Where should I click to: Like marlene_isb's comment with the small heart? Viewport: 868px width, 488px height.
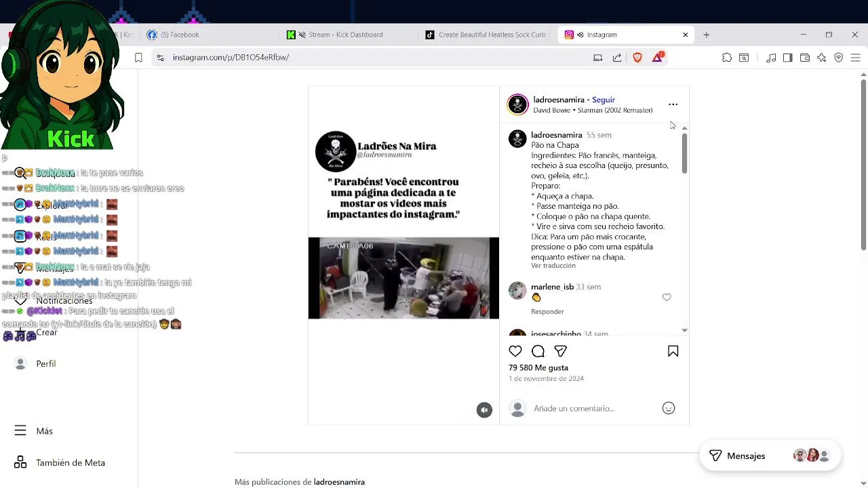pyautogui.click(x=667, y=298)
